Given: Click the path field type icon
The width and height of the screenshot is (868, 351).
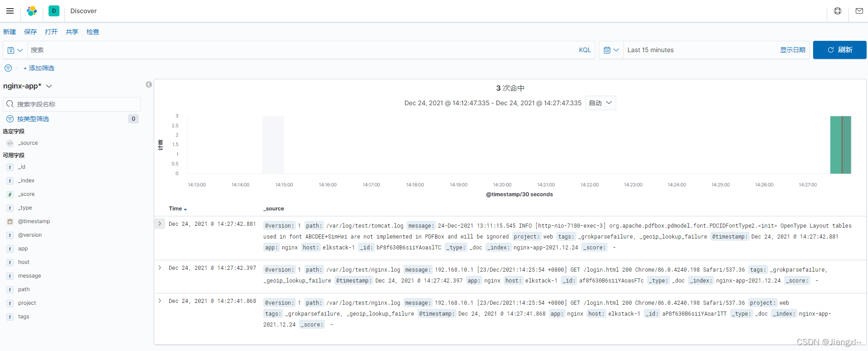Looking at the screenshot, I should (10, 290).
